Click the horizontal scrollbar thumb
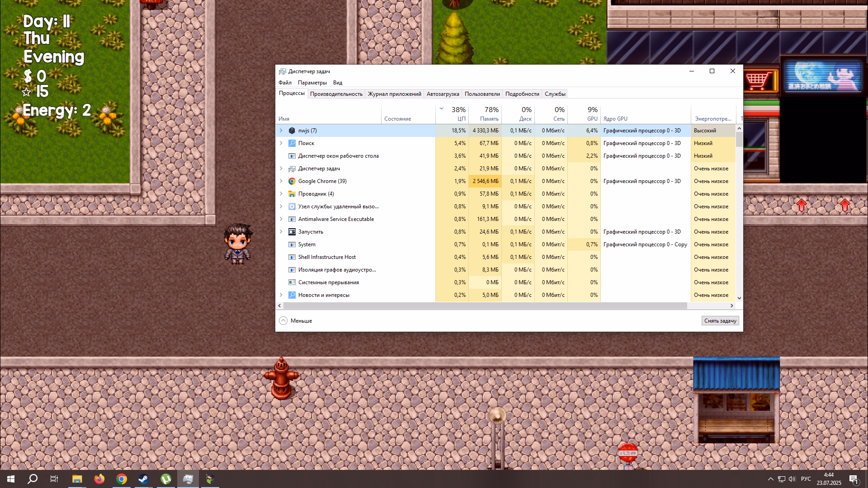 coord(485,306)
